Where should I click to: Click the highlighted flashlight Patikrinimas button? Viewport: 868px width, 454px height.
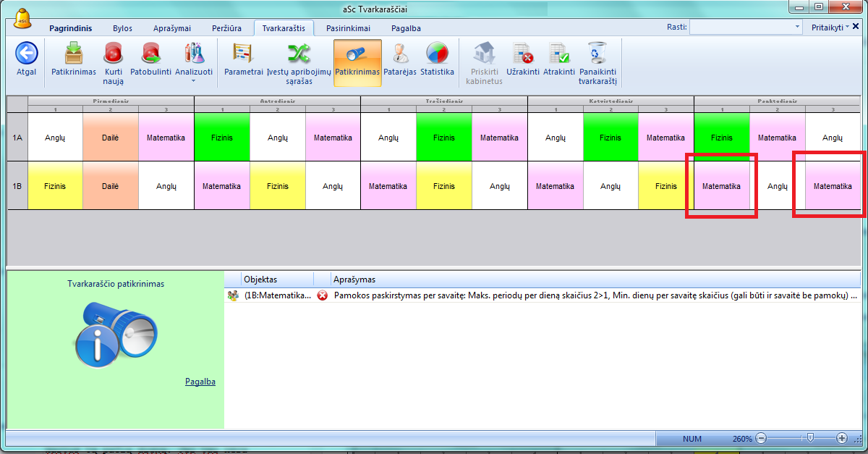357,54
